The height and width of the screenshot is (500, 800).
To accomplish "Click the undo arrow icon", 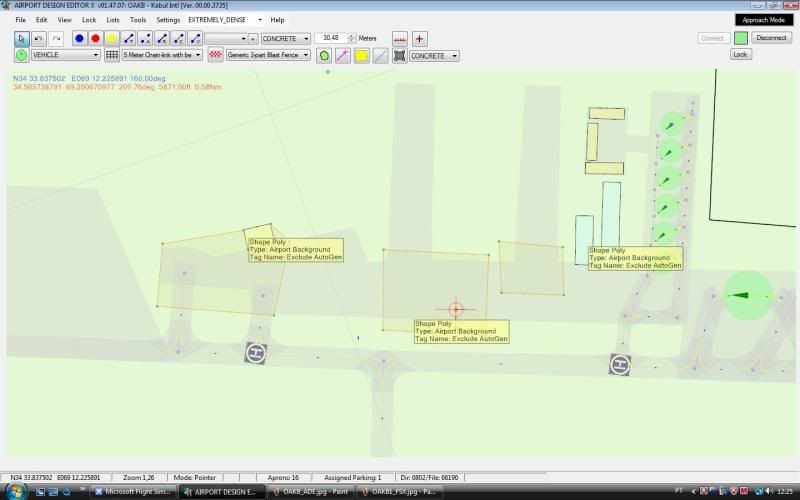I will coord(38,38).
